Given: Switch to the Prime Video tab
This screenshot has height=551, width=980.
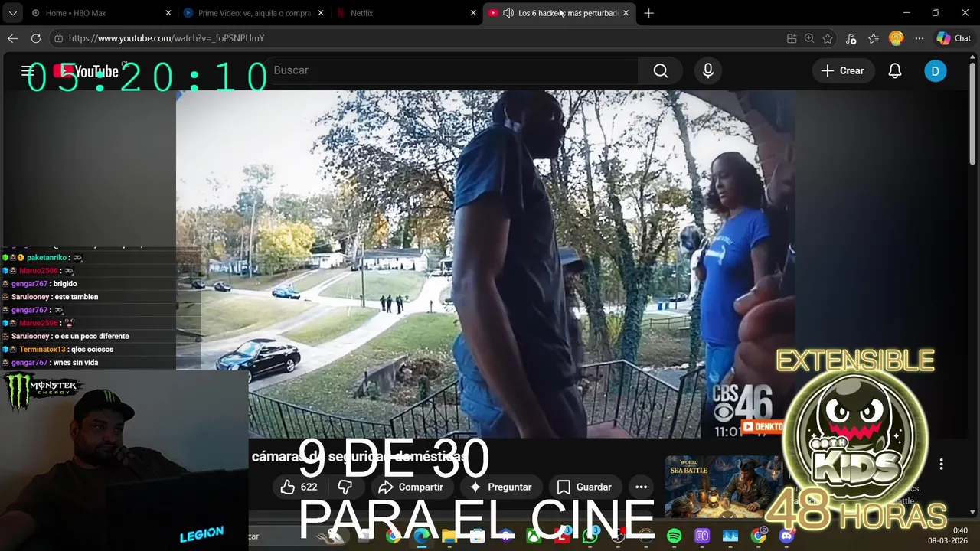Looking at the screenshot, I should (253, 13).
